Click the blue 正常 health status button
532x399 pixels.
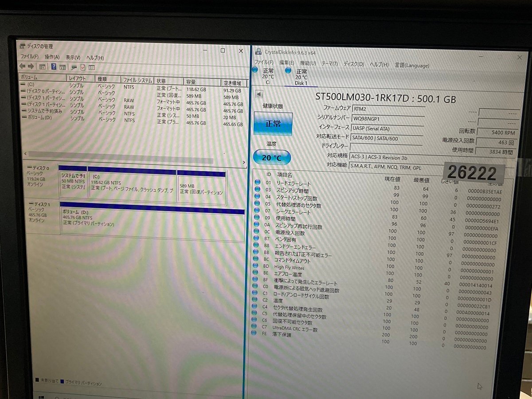[273, 124]
